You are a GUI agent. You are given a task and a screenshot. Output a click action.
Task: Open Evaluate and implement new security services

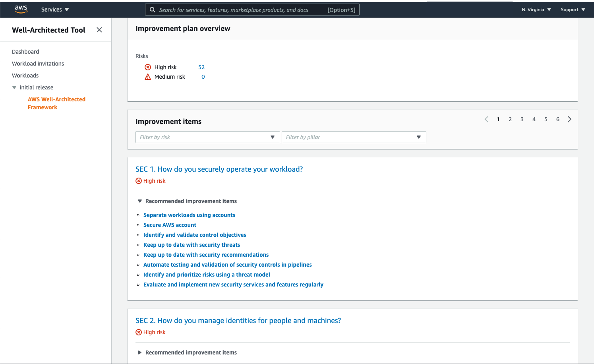[x=233, y=285]
